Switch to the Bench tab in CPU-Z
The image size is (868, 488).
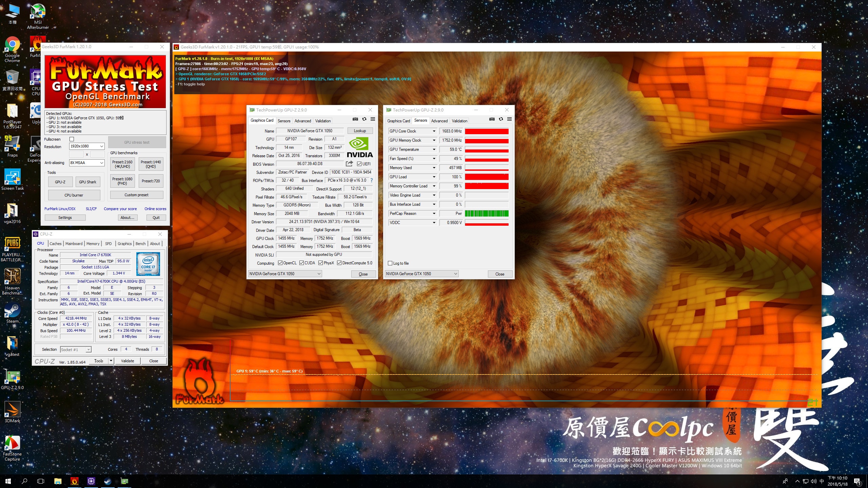[140, 244]
